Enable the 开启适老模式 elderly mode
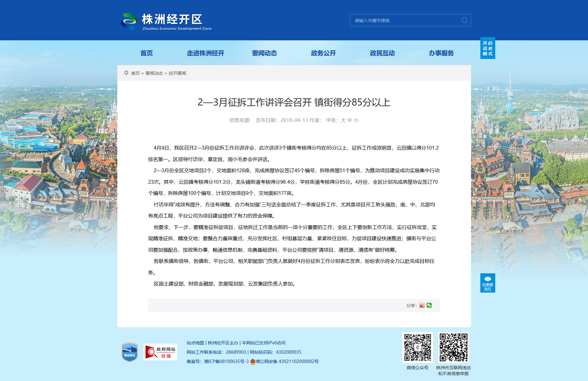The image size is (588, 381). click(488, 48)
